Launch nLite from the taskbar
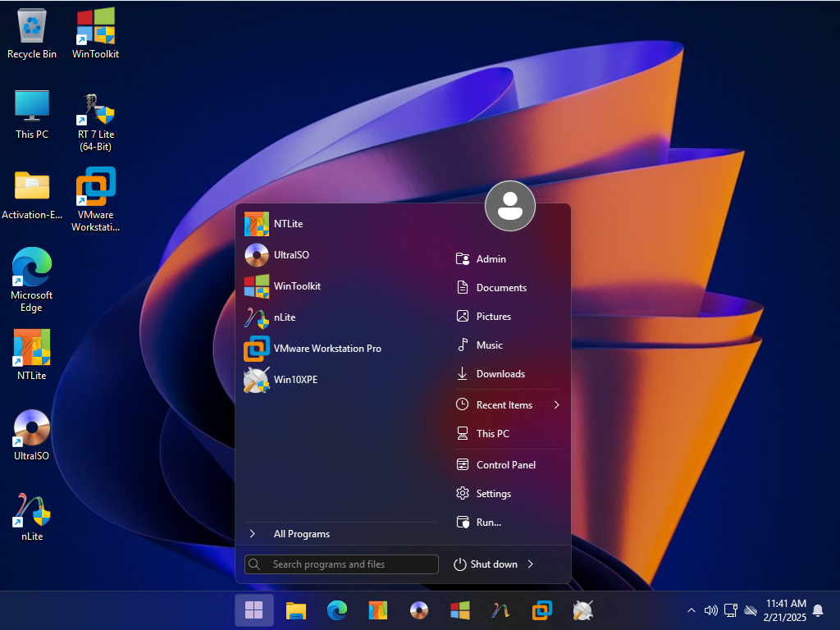The image size is (840, 630). click(x=501, y=610)
